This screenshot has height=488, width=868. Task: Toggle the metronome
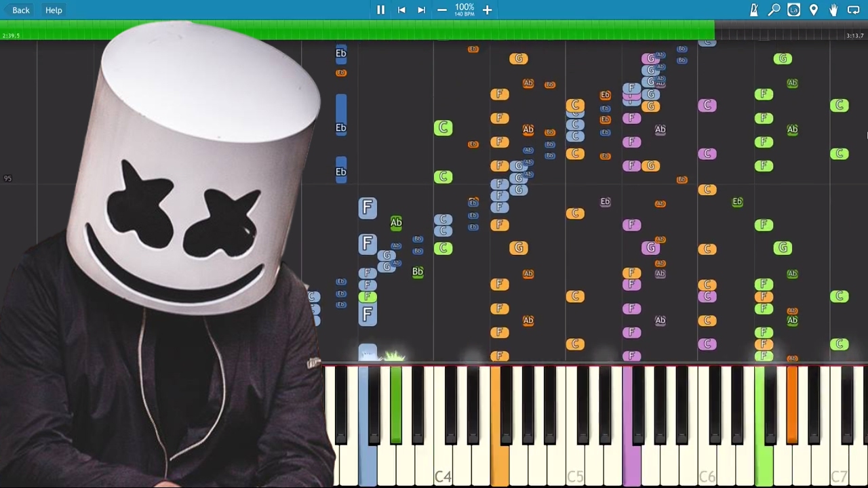pos(754,10)
